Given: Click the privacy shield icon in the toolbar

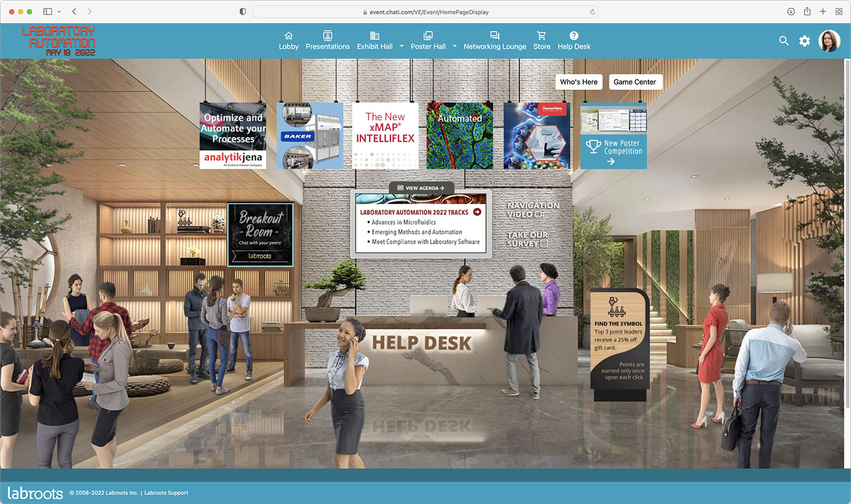Looking at the screenshot, I should (243, 11).
